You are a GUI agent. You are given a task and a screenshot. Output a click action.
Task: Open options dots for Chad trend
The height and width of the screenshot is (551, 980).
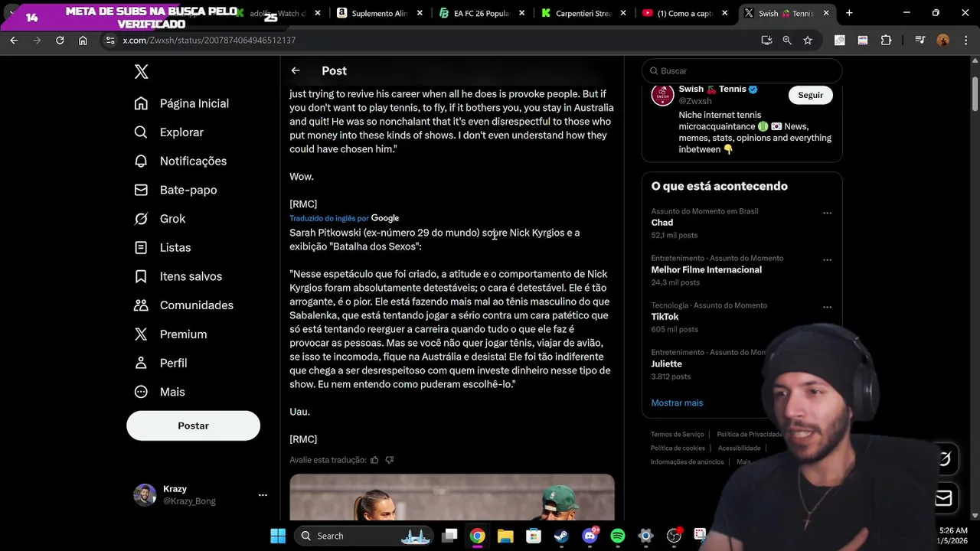pos(827,214)
